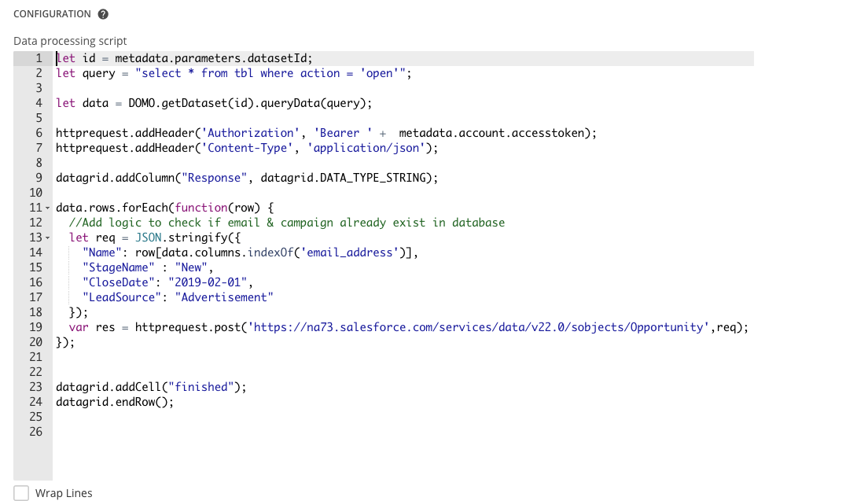Click 'datagrid.endRow()' on line 24
Image resolution: width=868 pixels, height=501 pixels.
112,402
